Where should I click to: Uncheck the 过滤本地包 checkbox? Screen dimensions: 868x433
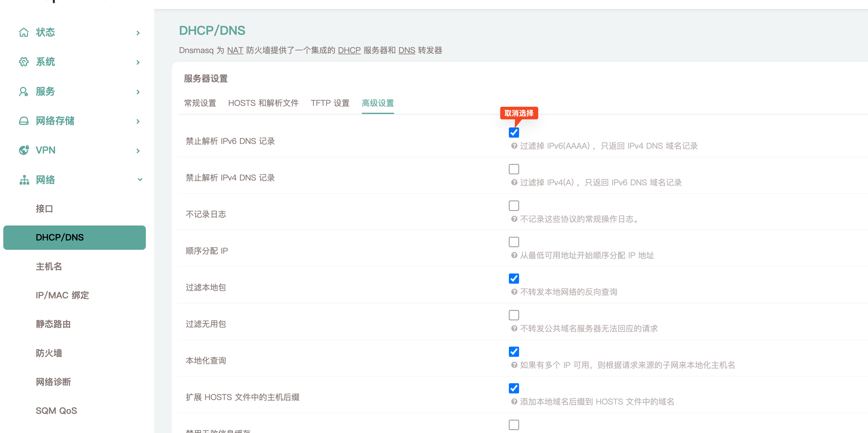point(514,279)
